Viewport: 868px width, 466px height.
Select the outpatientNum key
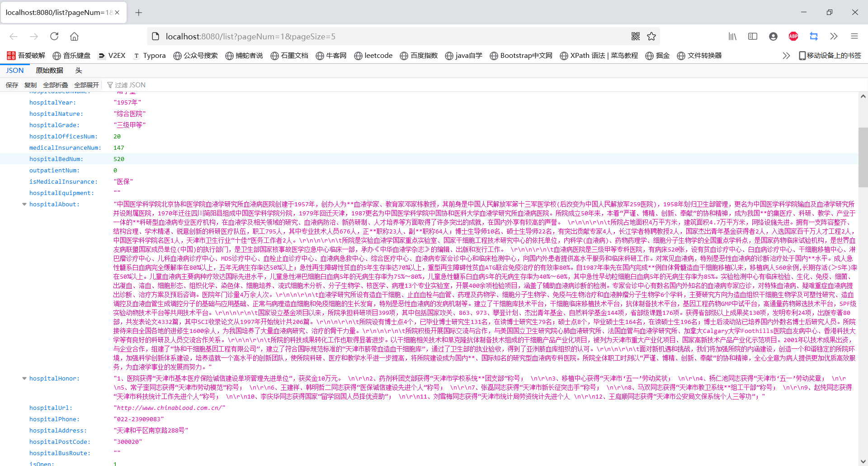54,170
